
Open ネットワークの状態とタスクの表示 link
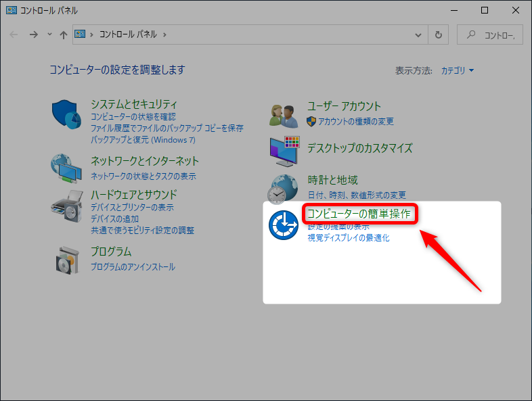pyautogui.click(x=143, y=176)
